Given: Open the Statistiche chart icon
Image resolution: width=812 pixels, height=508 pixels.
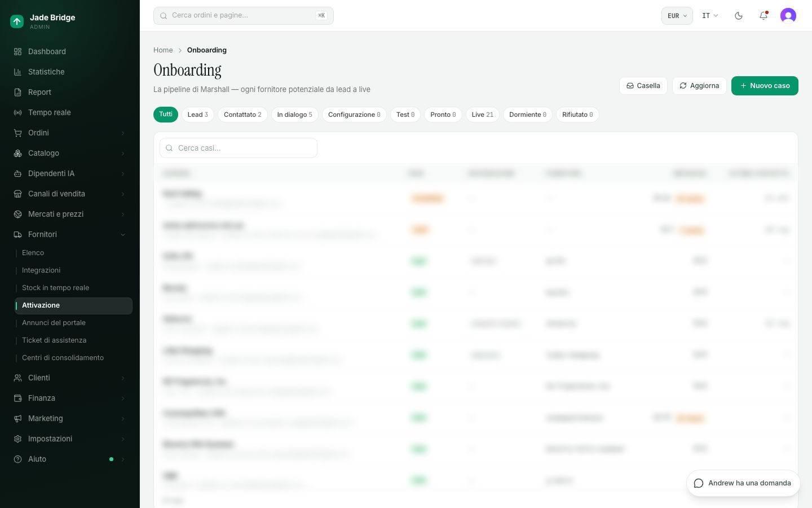Looking at the screenshot, I should pyautogui.click(x=17, y=72).
